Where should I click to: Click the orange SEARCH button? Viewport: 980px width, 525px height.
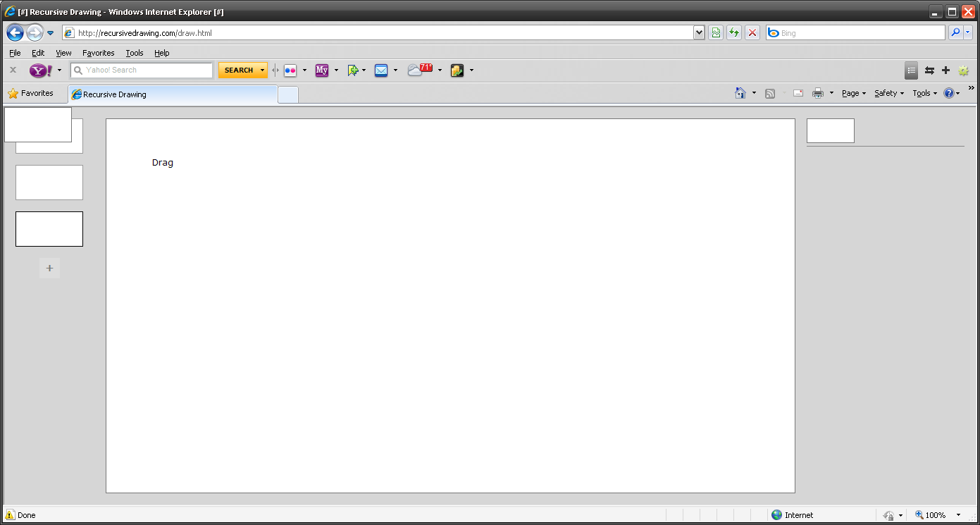[238, 70]
